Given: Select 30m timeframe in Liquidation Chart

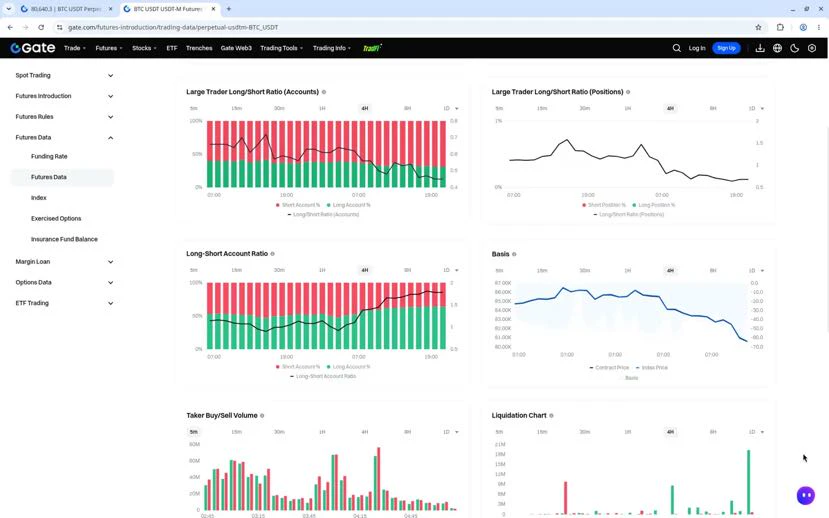Looking at the screenshot, I should click(x=584, y=432).
